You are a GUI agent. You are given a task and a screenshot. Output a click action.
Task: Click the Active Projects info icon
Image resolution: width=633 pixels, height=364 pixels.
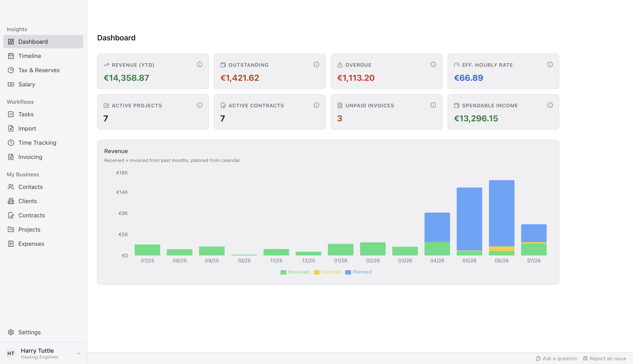(x=199, y=105)
